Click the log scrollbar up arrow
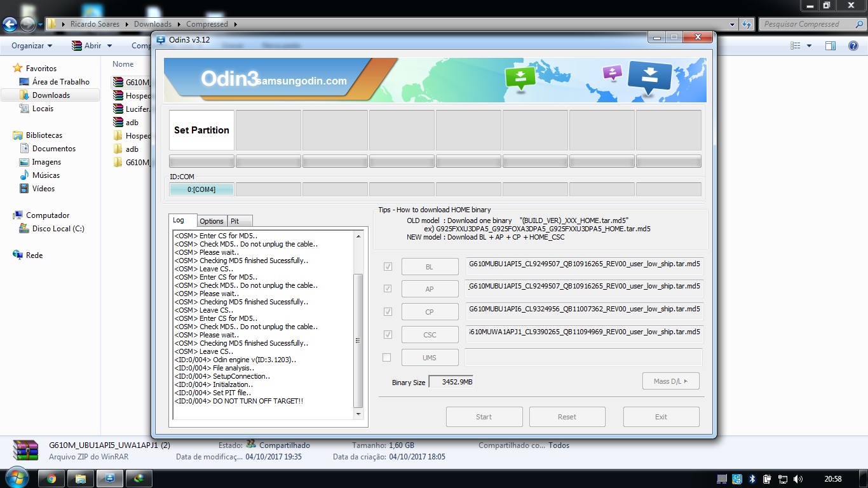868x488 pixels. click(x=358, y=236)
